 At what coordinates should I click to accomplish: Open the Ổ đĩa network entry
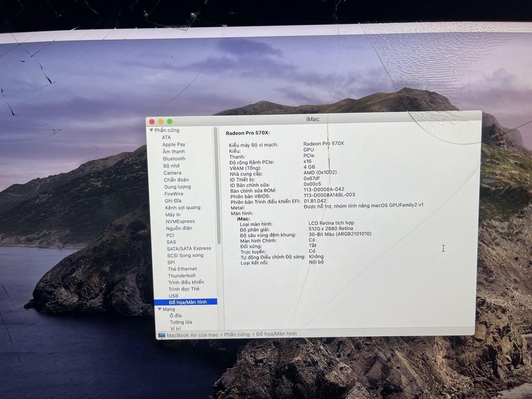(x=176, y=316)
